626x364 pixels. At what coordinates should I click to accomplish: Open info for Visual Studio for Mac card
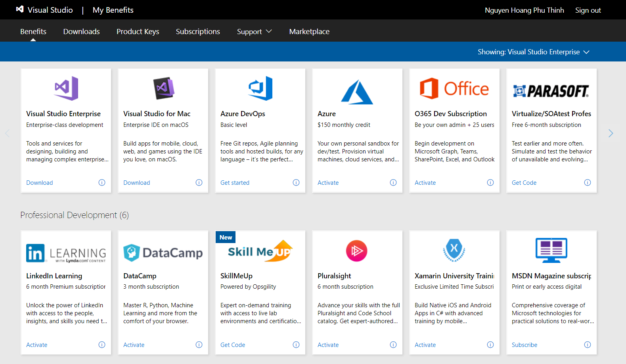199,182
